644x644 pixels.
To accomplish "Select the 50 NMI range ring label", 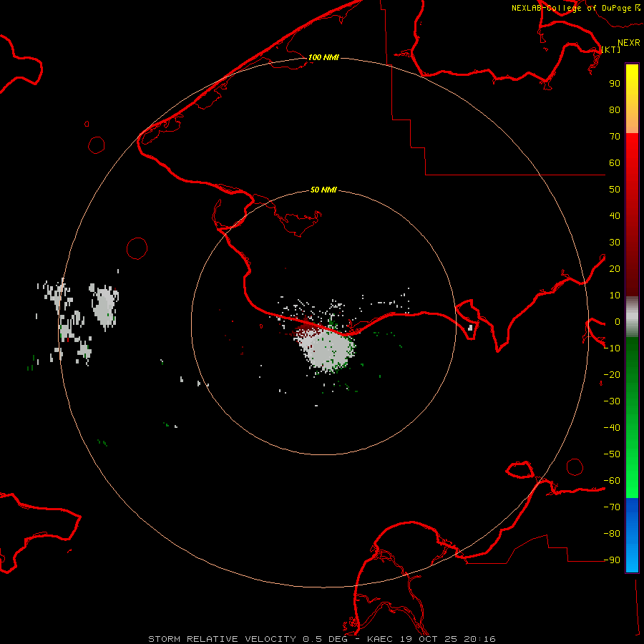I will click(323, 190).
